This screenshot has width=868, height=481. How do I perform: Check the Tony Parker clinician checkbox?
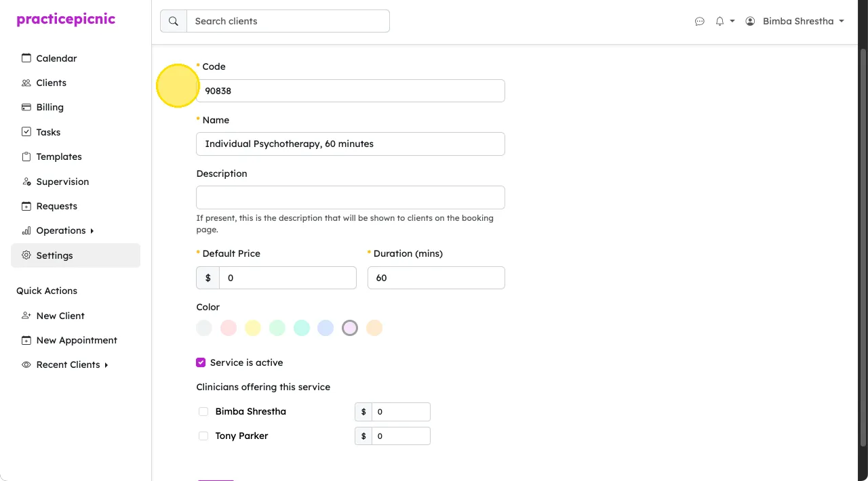[x=203, y=436]
